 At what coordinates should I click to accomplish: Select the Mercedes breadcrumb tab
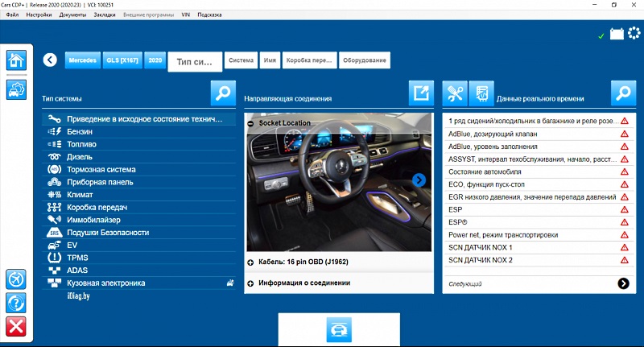click(x=82, y=60)
